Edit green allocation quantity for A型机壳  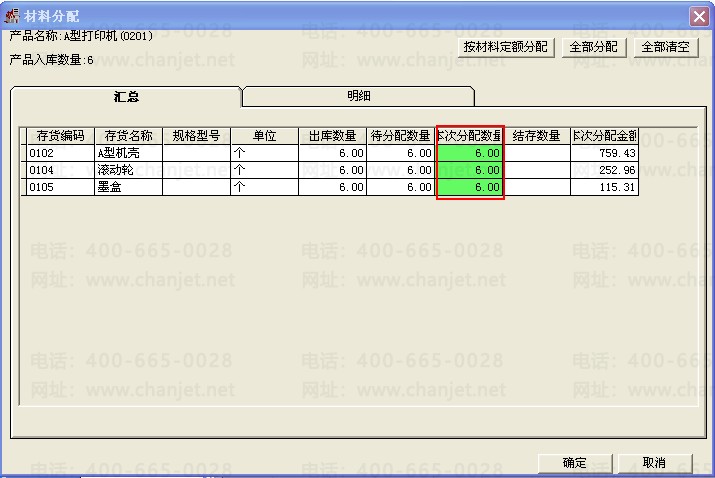click(470, 153)
